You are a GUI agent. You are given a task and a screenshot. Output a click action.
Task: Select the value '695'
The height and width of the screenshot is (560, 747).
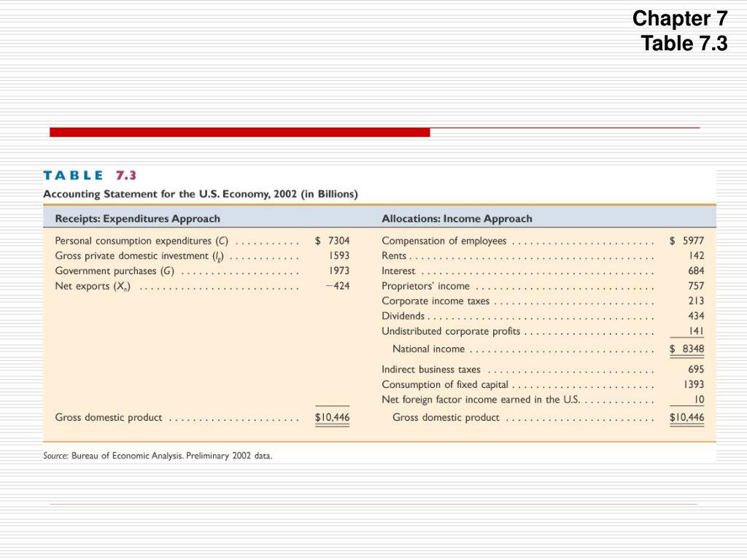coord(696,370)
